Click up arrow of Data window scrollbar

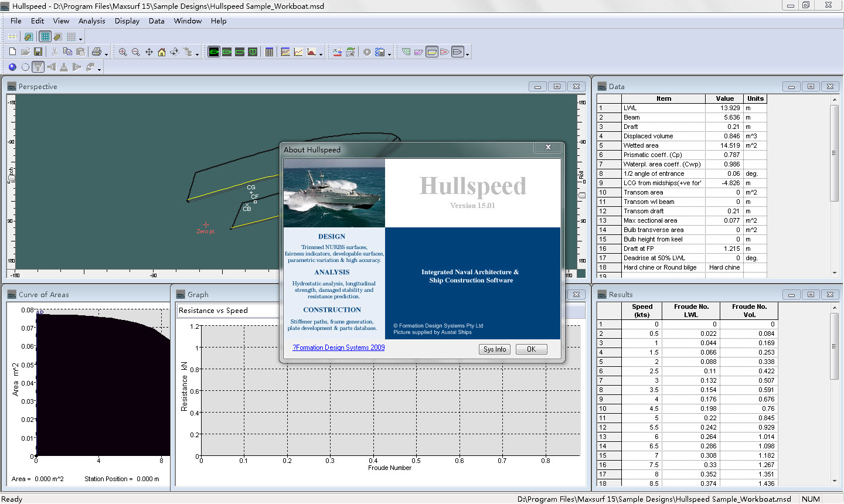point(834,99)
